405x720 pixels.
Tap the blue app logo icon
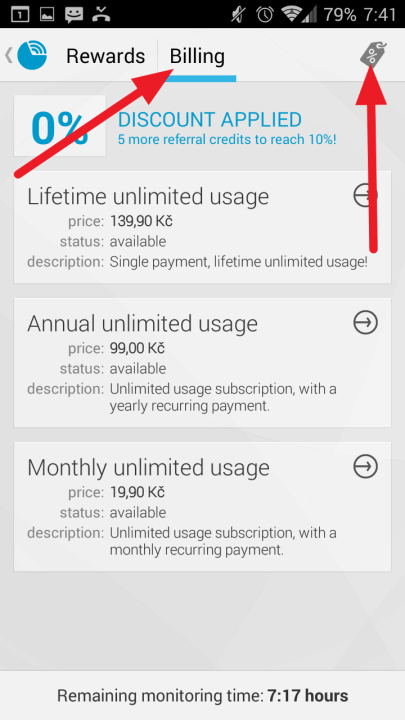pos(32,55)
